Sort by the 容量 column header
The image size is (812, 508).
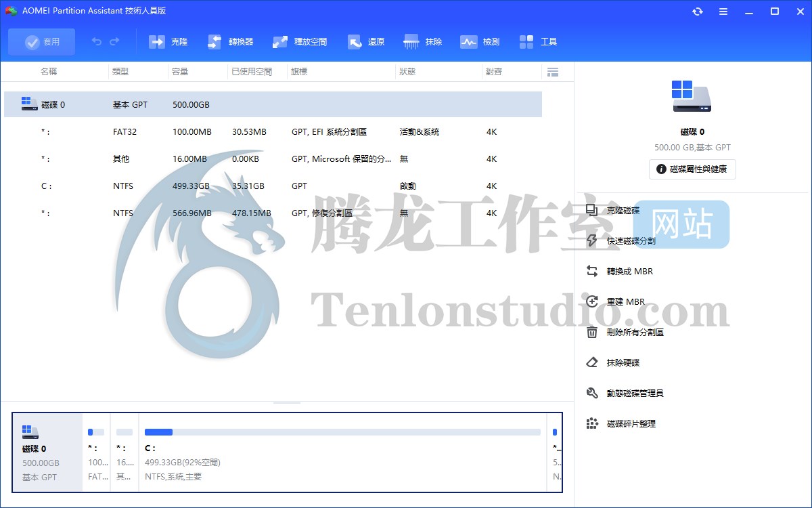(180, 72)
